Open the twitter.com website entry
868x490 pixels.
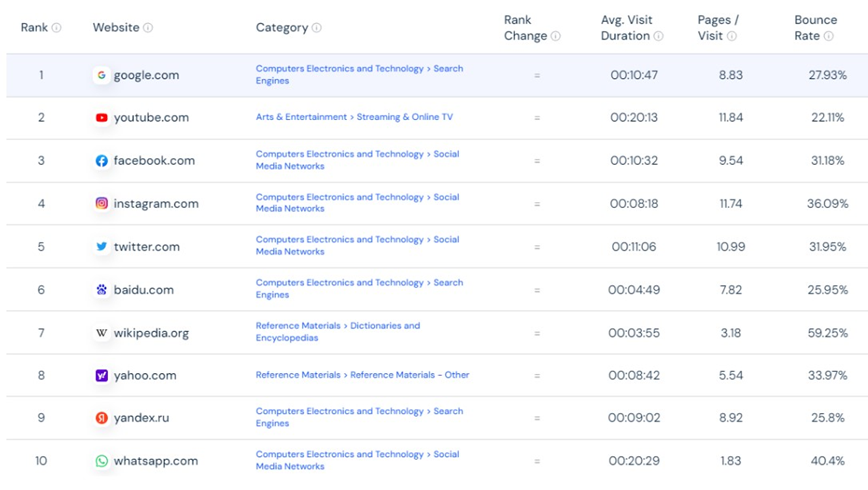147,246
